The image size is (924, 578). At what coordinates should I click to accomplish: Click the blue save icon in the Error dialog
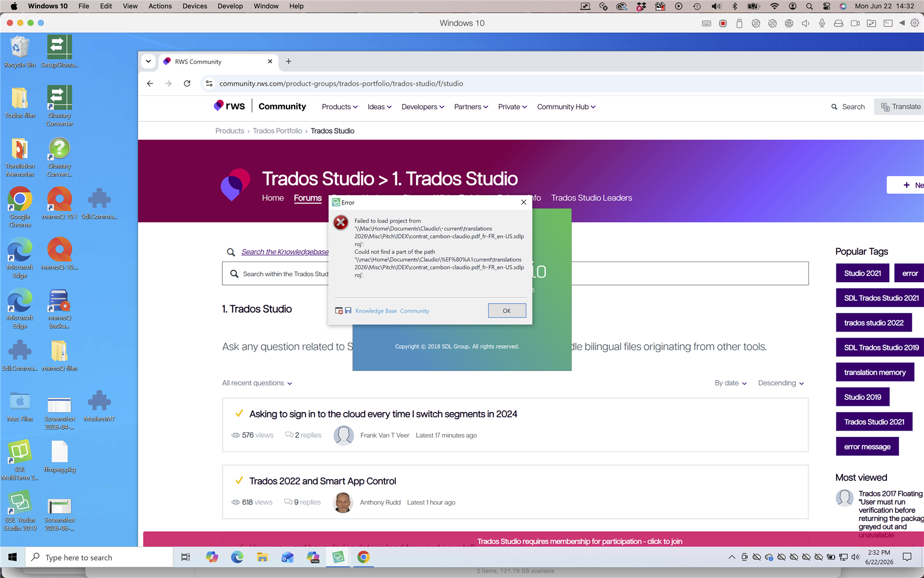[348, 311]
